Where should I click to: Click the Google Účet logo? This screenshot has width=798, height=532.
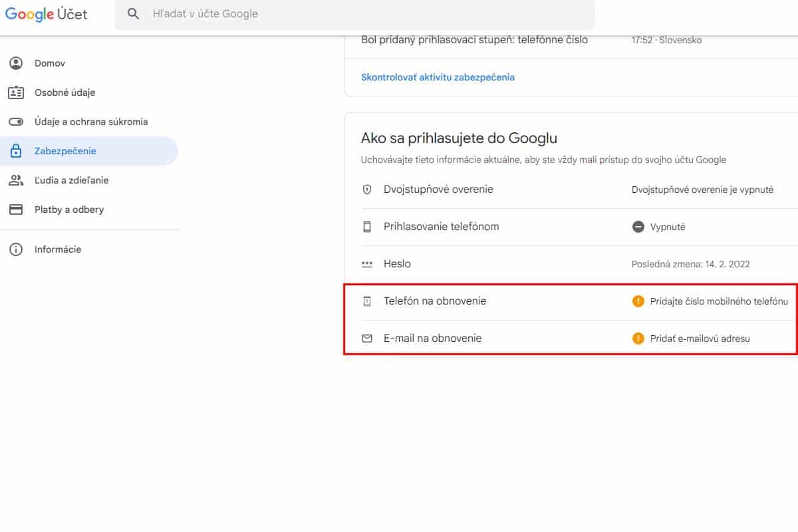pyautogui.click(x=47, y=13)
